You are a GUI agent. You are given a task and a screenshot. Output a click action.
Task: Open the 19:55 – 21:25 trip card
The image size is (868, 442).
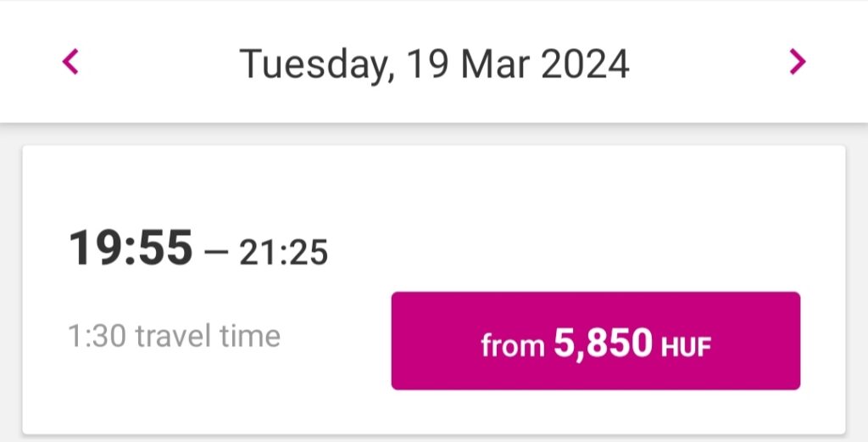(x=434, y=289)
